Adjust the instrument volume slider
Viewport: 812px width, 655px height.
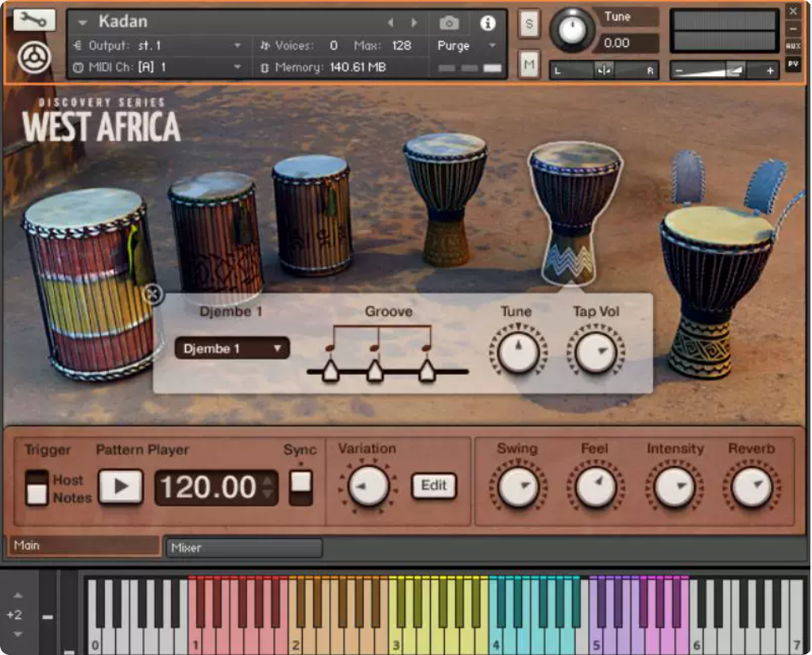click(725, 71)
